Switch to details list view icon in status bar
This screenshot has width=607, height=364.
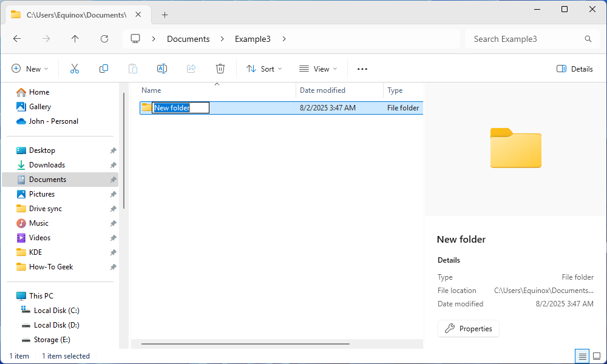(582, 356)
